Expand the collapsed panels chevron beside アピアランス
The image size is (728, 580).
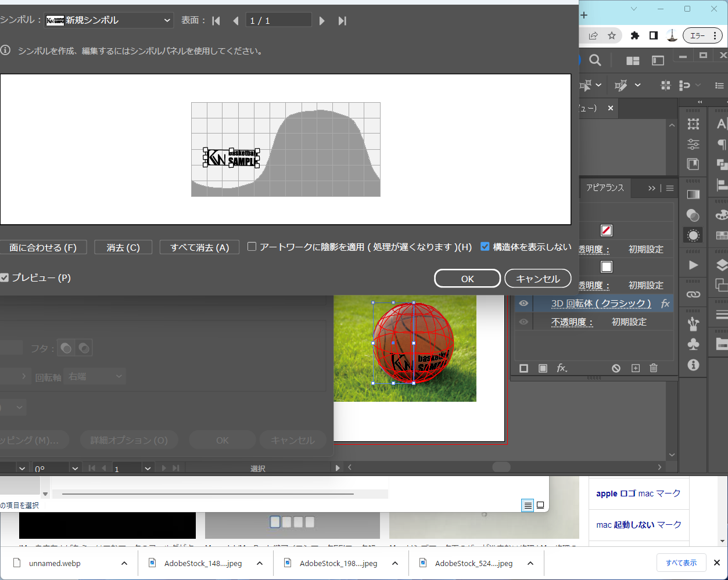(652, 188)
